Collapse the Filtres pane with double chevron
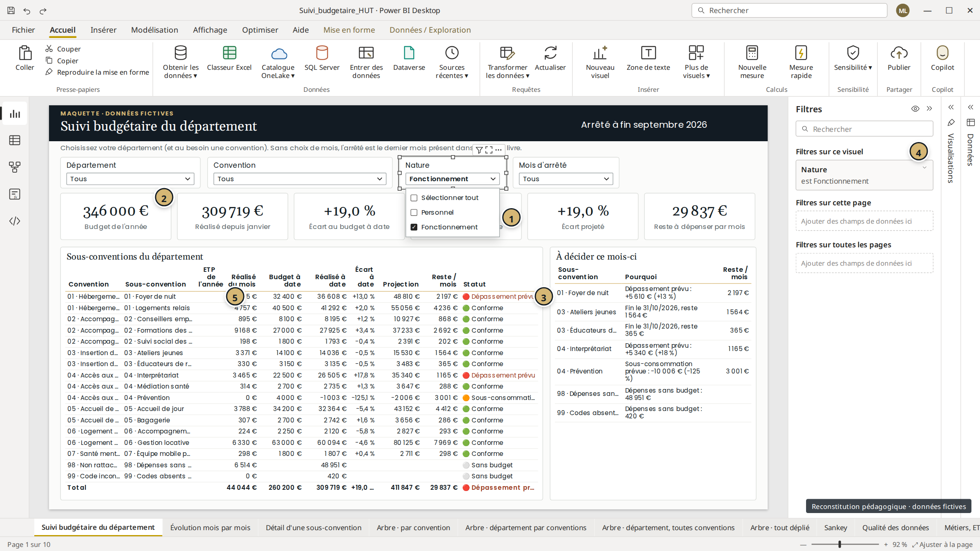Image resolution: width=980 pixels, height=551 pixels. pos(929,109)
